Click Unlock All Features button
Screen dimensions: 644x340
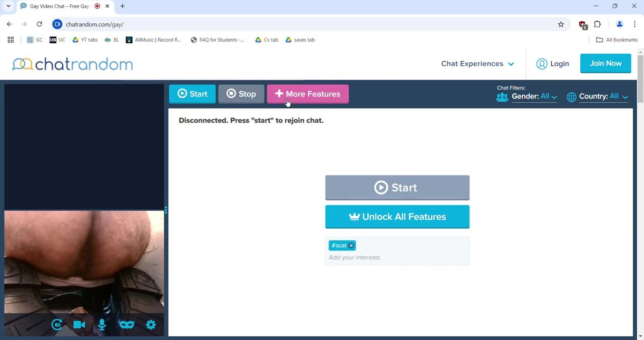click(397, 217)
